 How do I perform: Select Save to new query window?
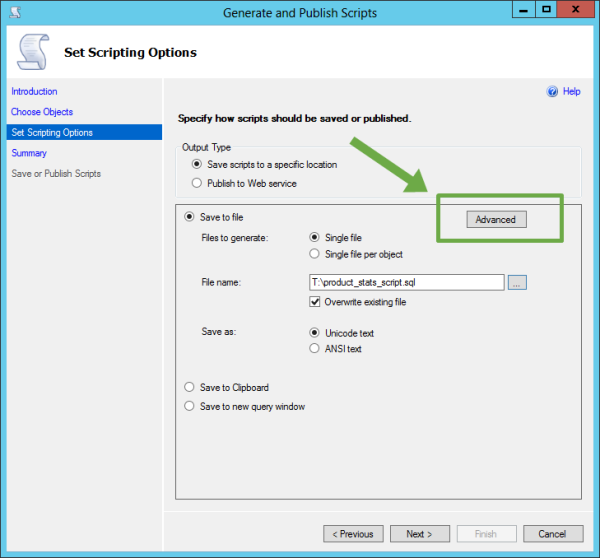(x=190, y=406)
